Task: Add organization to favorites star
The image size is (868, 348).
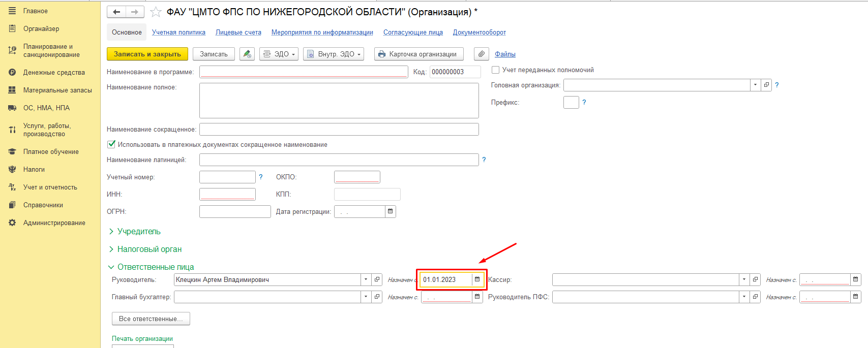Action: [156, 12]
